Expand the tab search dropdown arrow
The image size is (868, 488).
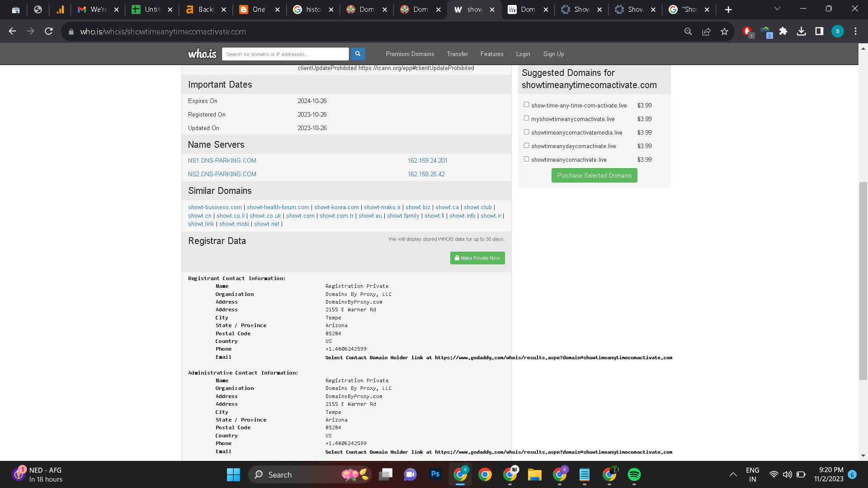click(x=777, y=9)
